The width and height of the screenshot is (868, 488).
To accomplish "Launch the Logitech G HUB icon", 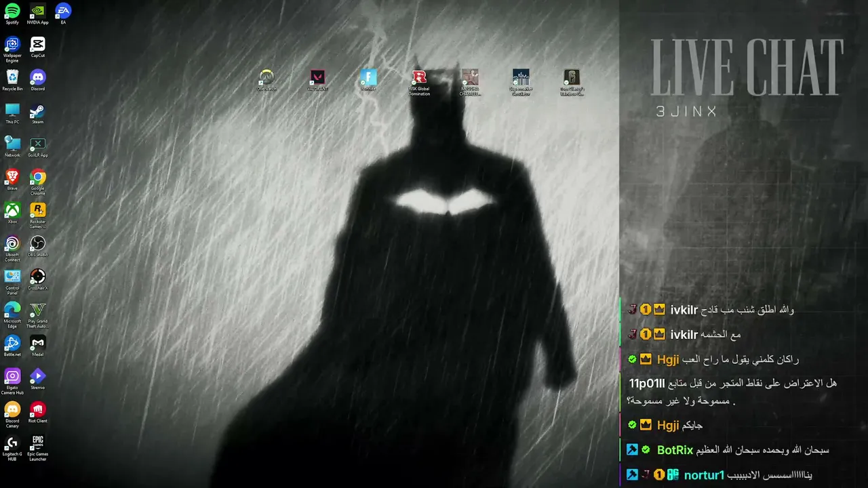I will [12, 448].
